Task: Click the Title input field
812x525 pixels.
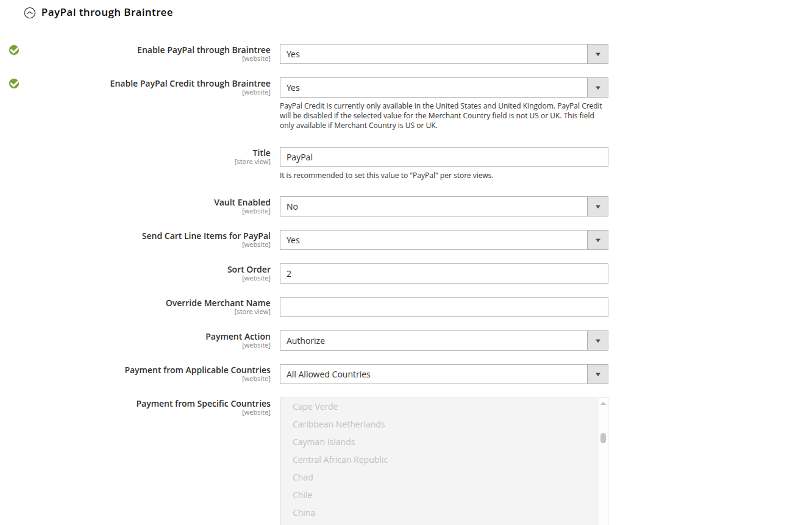Action: [443, 157]
